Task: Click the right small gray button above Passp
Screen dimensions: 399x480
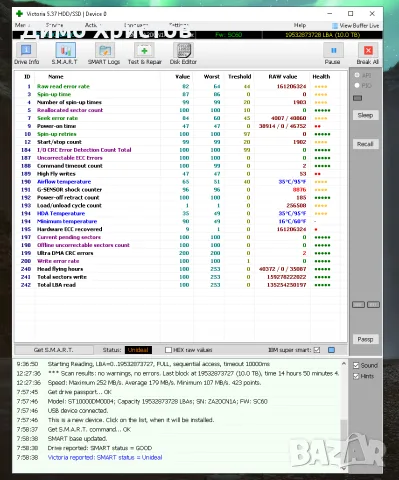Action: coord(373,305)
